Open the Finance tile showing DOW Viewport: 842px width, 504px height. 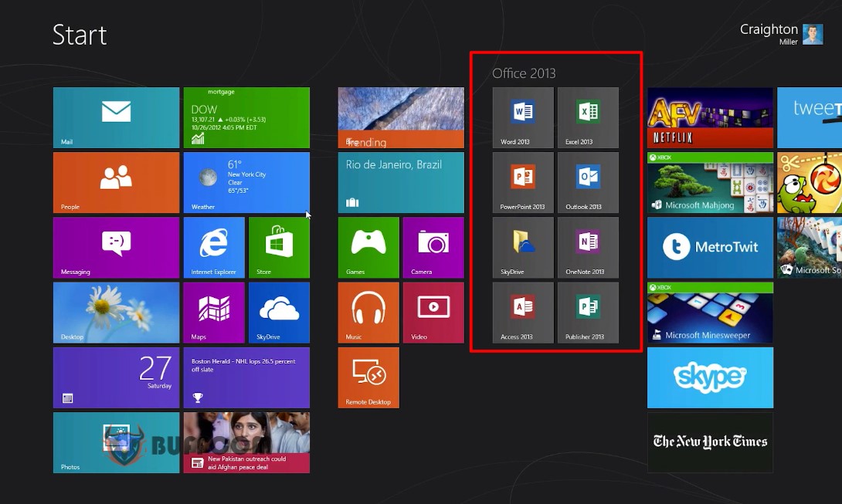[x=246, y=117]
